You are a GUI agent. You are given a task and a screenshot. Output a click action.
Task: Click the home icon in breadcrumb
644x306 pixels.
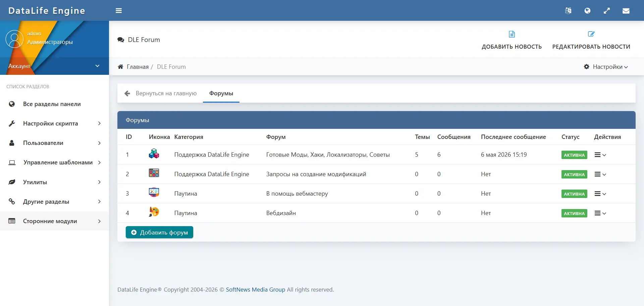pyautogui.click(x=120, y=67)
